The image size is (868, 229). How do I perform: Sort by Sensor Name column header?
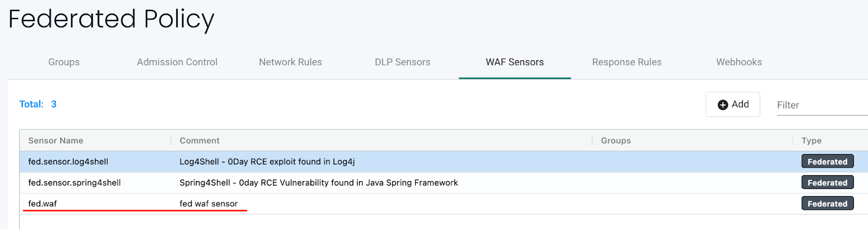click(56, 141)
